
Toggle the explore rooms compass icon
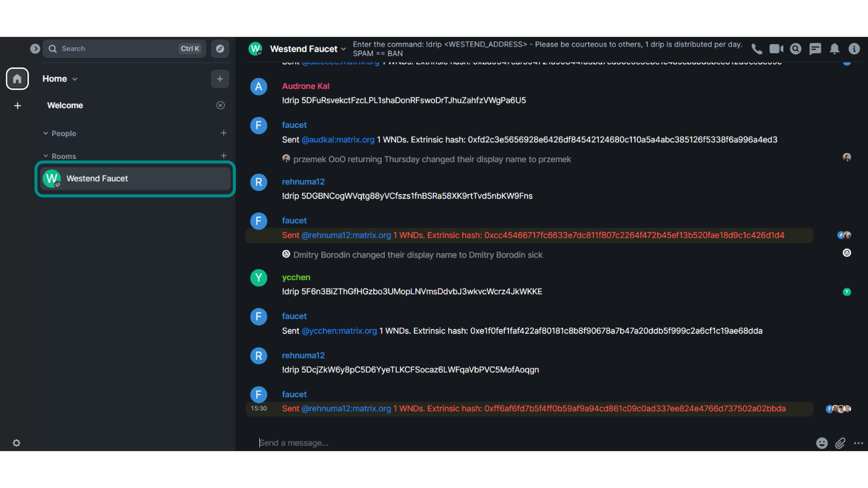tap(220, 48)
